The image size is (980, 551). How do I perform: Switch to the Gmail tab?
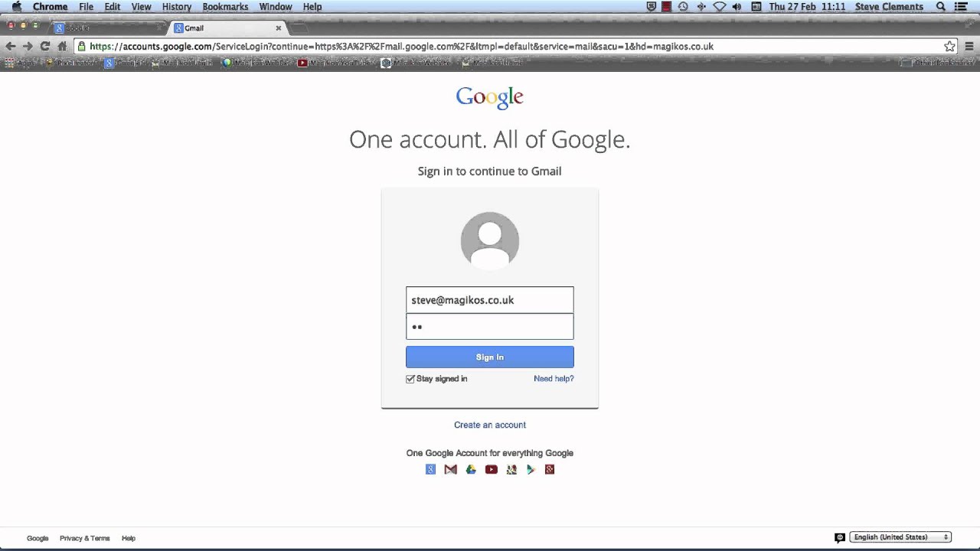pos(226,28)
